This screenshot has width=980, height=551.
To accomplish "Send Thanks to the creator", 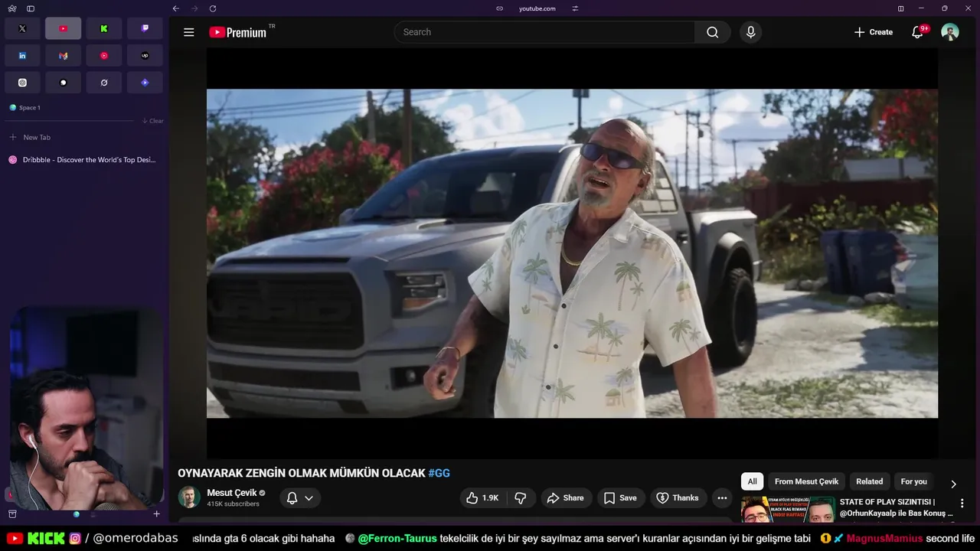I will pos(678,498).
